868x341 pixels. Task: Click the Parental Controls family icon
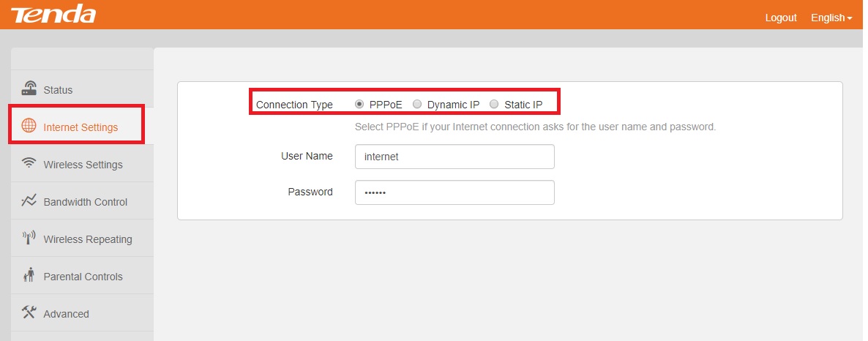29,274
